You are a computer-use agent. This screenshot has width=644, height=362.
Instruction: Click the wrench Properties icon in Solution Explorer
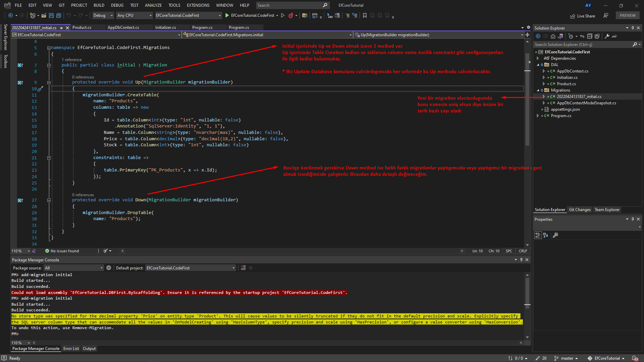pyautogui.click(x=607, y=36)
